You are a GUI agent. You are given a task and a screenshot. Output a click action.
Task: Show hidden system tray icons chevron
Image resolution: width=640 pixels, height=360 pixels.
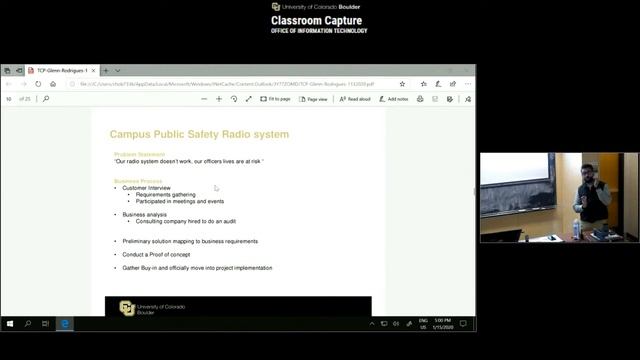pos(372,324)
